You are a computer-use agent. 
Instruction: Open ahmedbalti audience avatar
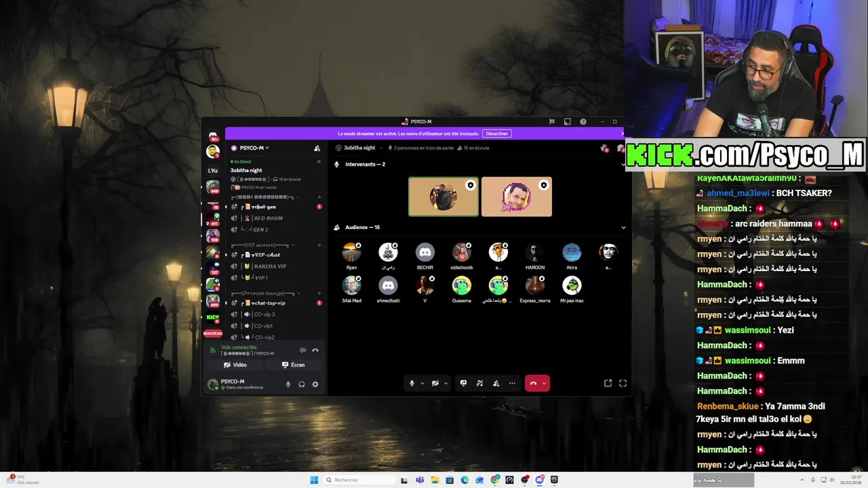click(x=389, y=285)
